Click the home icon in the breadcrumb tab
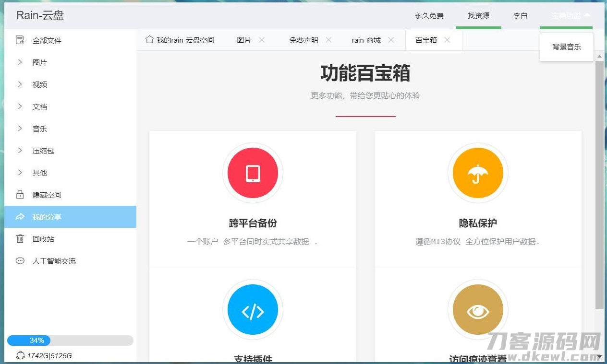Viewport: 607px width, 364px height. (149, 40)
